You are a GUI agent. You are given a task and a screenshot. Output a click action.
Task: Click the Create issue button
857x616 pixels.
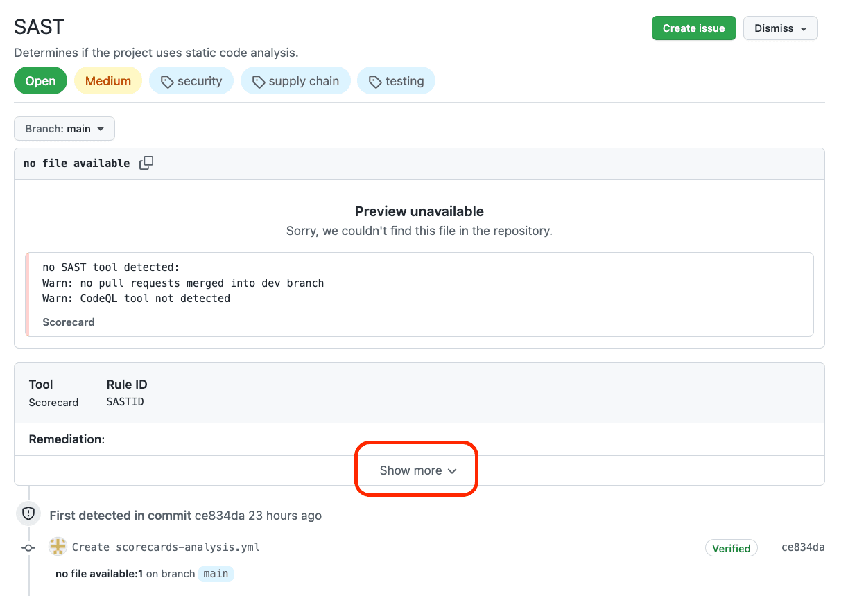[x=693, y=28]
